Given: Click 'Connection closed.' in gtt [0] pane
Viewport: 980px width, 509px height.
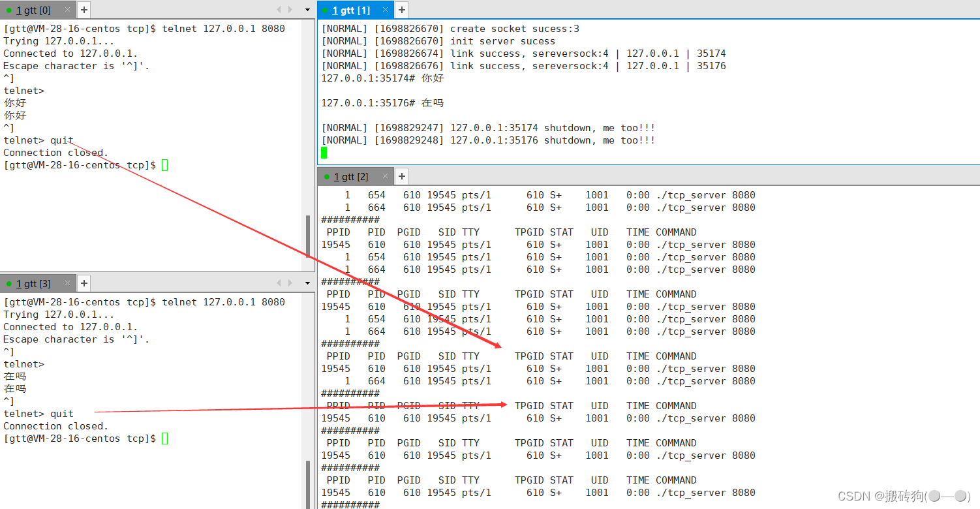Looking at the screenshot, I should point(56,153).
